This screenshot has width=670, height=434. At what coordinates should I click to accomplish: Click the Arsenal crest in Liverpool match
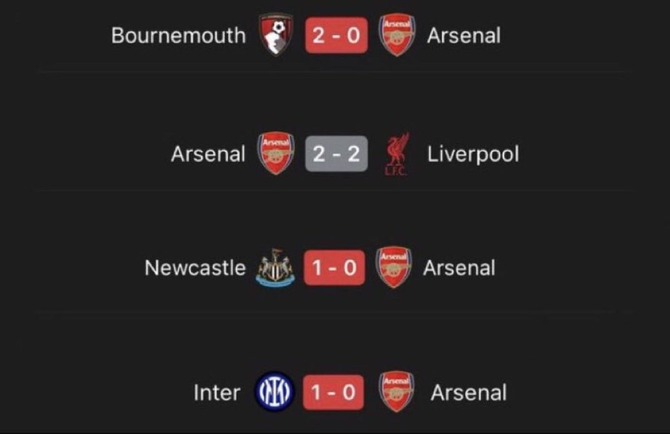tap(276, 153)
